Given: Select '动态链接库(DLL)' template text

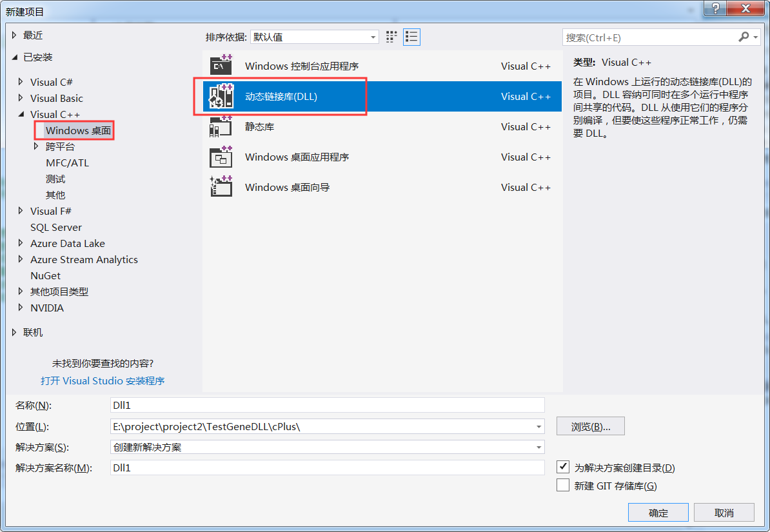Looking at the screenshot, I should [281, 96].
